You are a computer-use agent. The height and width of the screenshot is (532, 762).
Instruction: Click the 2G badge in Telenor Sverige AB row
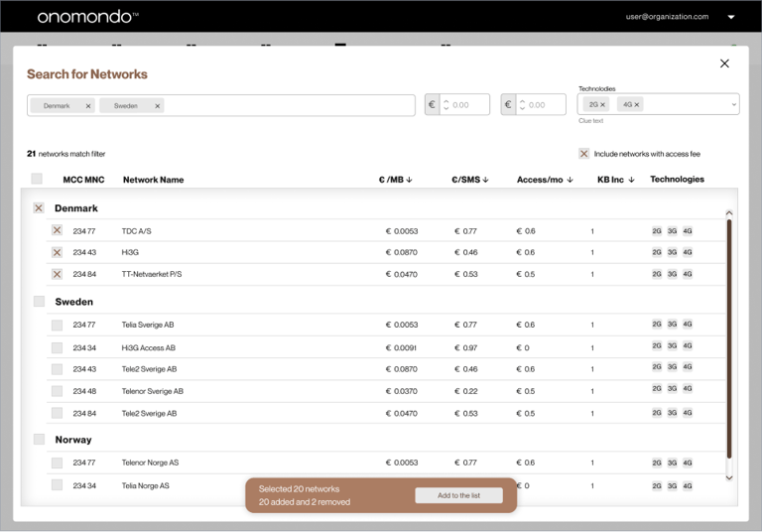tap(657, 388)
